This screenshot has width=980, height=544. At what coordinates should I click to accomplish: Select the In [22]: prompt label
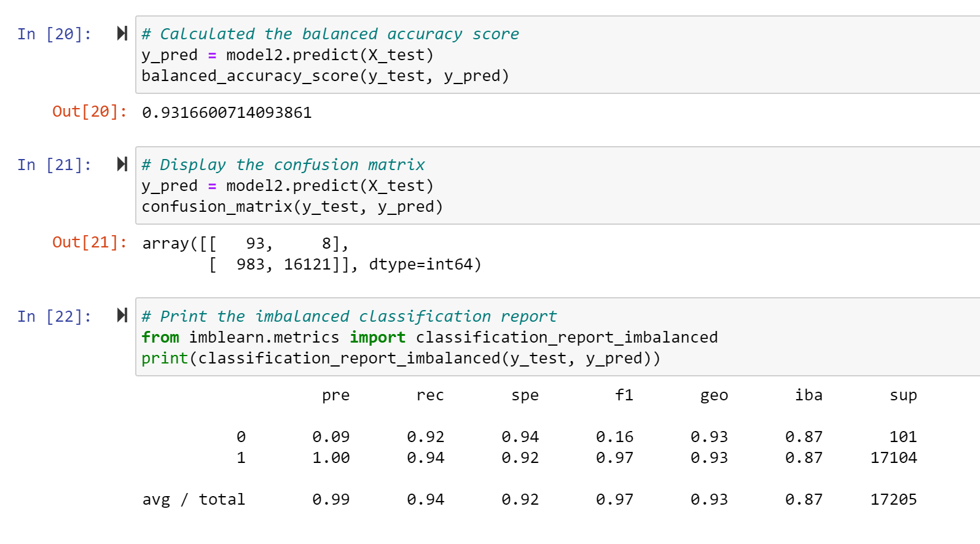coord(54,316)
